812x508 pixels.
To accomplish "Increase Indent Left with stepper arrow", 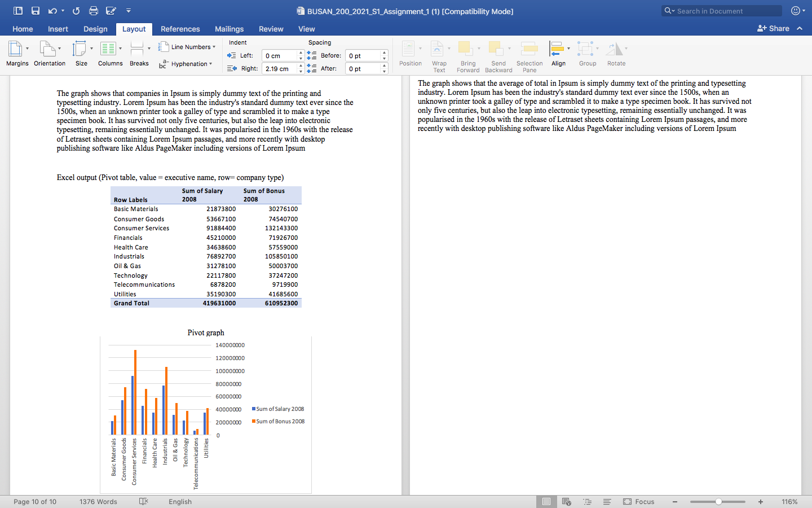I will (301, 52).
